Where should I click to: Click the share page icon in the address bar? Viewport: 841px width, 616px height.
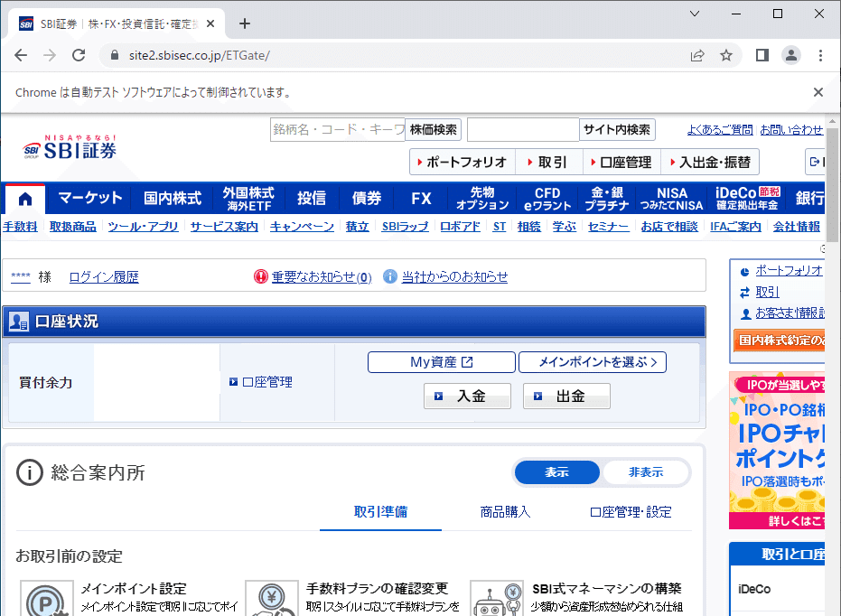click(697, 55)
